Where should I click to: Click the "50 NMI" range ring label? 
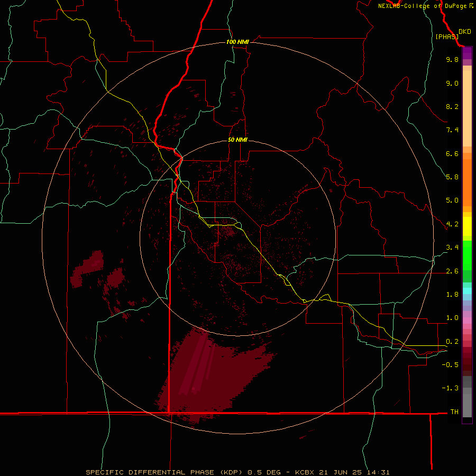(x=237, y=140)
